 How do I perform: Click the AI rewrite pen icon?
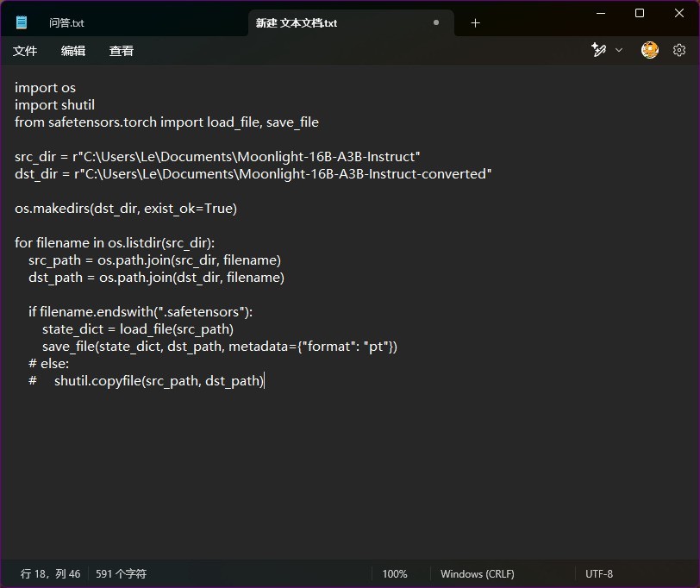599,51
